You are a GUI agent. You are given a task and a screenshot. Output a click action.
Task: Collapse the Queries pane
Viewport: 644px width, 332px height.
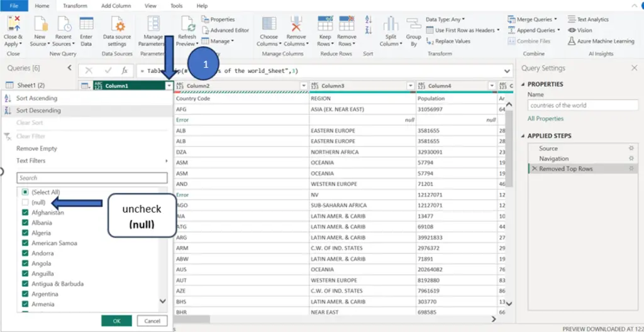(69, 68)
